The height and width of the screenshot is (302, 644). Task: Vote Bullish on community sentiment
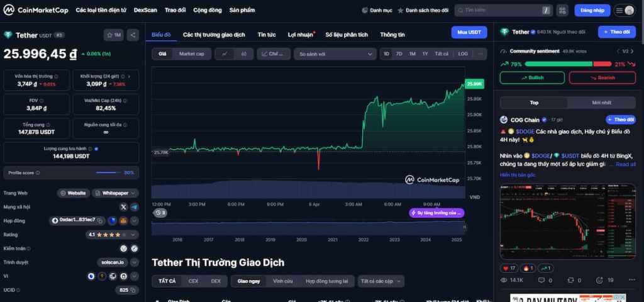pyautogui.click(x=531, y=77)
